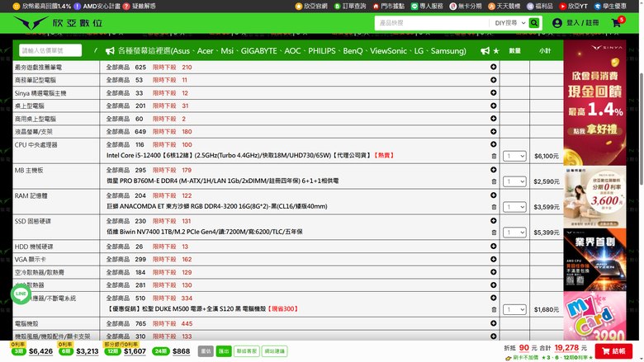Remove 佰維 Biwin NV7400 SSD via trash icon
Viewport: 644px width, 362px height.
(x=494, y=233)
